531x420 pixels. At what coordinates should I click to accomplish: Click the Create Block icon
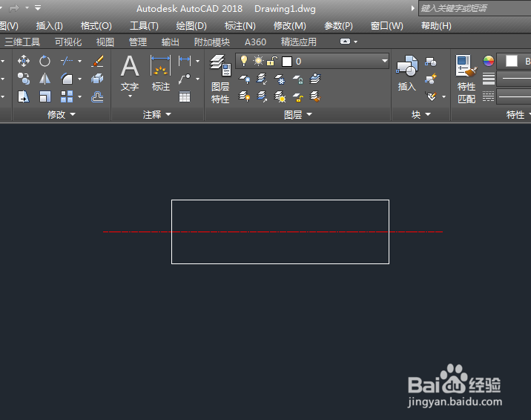[431, 62]
